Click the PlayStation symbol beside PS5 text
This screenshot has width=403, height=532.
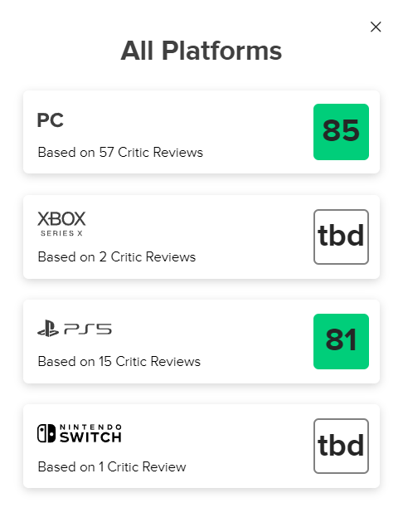click(48, 329)
